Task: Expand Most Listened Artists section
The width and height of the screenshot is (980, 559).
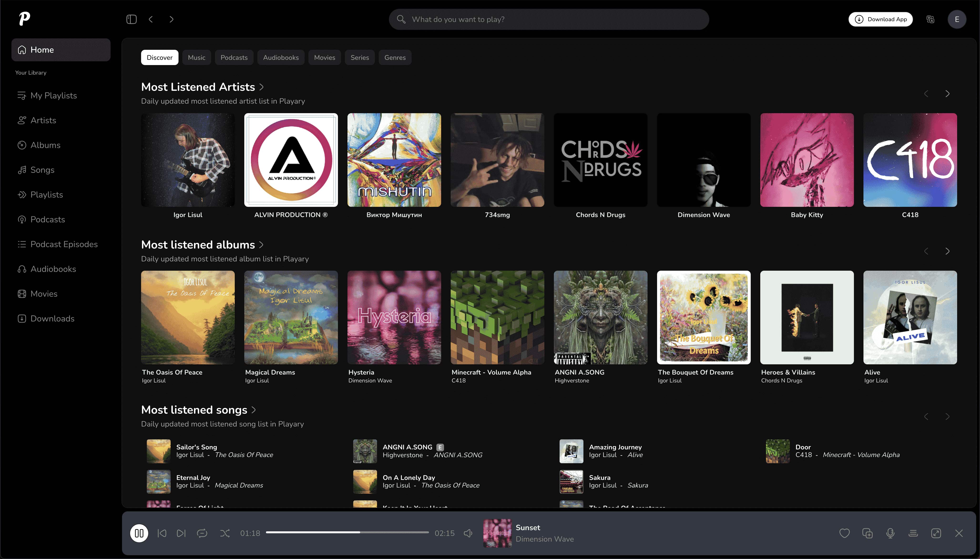Action: [x=202, y=87]
